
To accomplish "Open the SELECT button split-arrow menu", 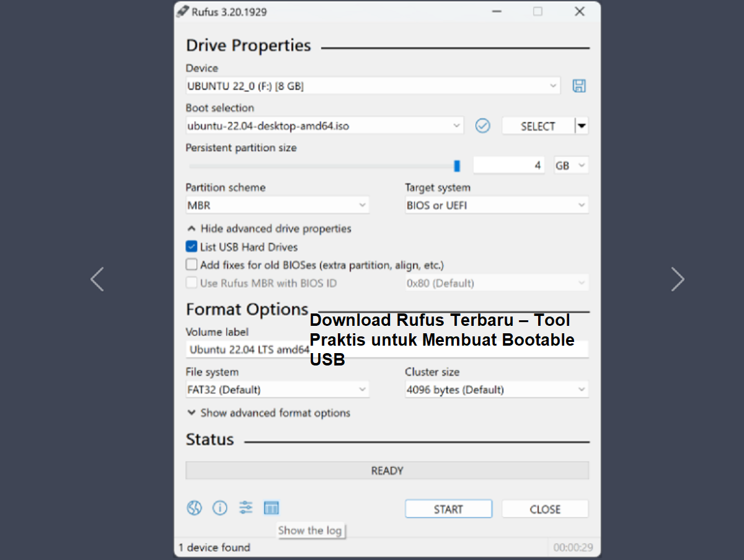I will 582,125.
